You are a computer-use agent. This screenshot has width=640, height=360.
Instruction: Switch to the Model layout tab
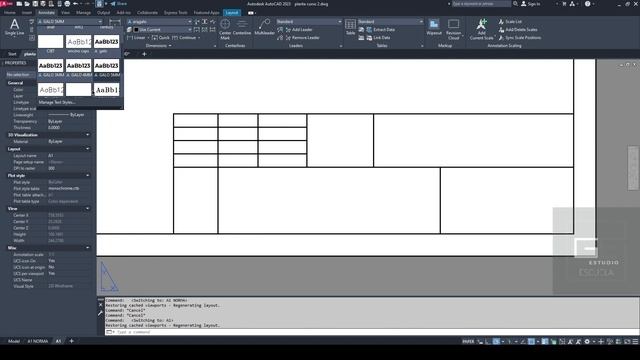pyautogui.click(x=13, y=341)
